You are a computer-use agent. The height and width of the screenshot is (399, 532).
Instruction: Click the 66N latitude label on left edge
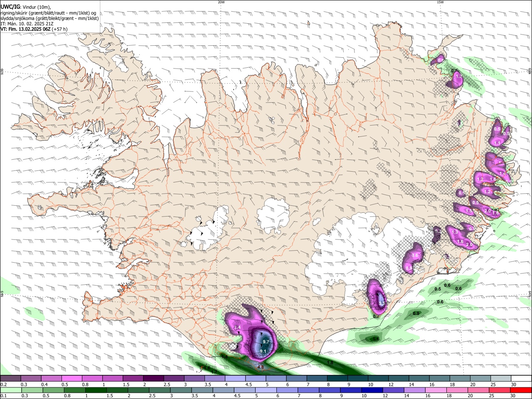point(2,71)
